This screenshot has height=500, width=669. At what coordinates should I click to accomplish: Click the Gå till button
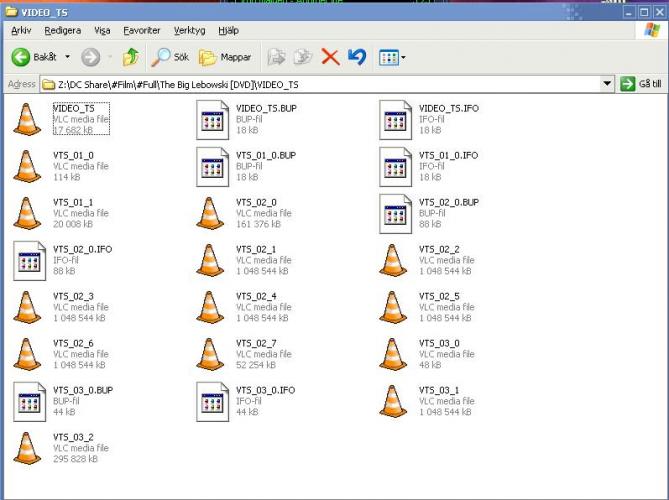tap(642, 84)
